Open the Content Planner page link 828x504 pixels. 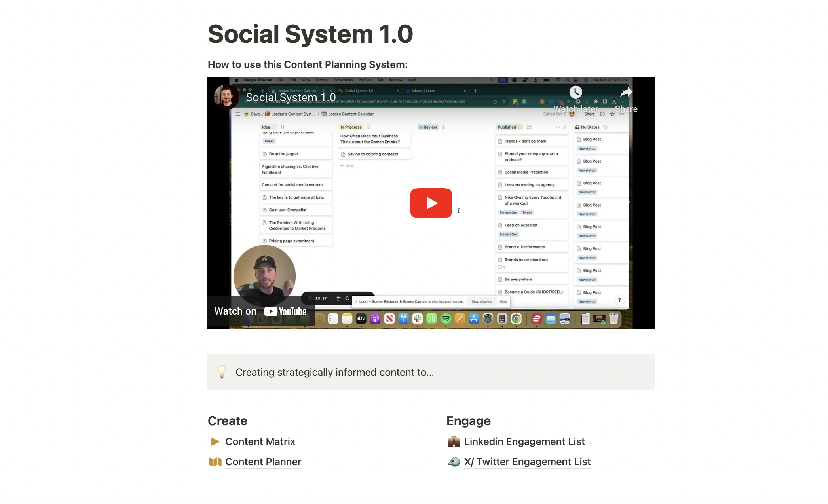[263, 462]
